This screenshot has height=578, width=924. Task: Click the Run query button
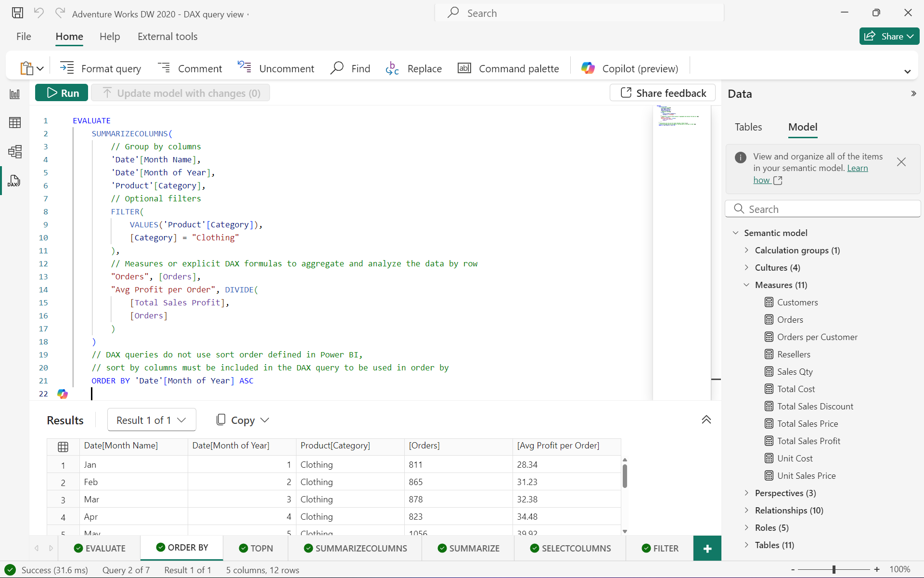pos(62,92)
